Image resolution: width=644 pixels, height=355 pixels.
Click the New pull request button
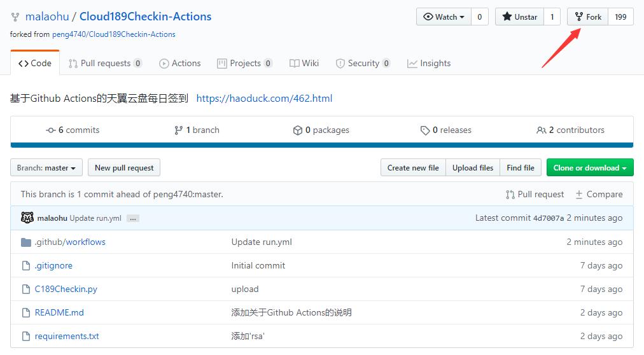124,168
